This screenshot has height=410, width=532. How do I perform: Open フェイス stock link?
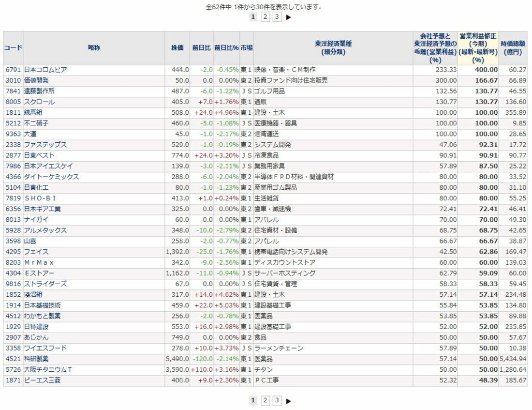36,252
